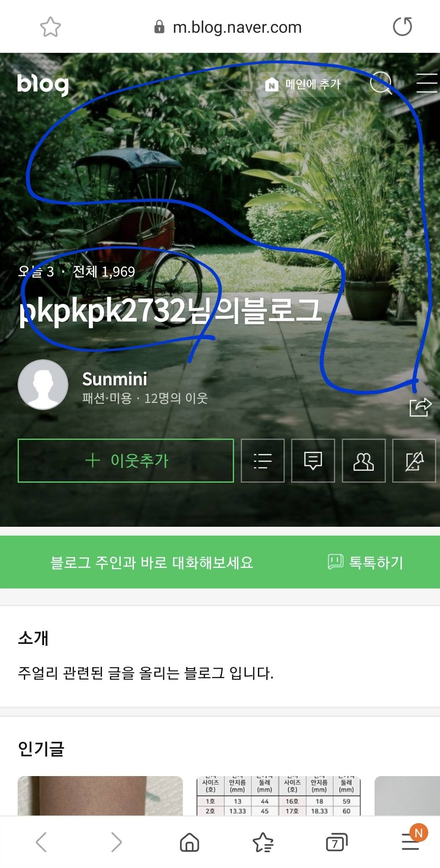Open the browser tabs switcher showing 7
Viewport: 440px width, 868px height.
(337, 842)
